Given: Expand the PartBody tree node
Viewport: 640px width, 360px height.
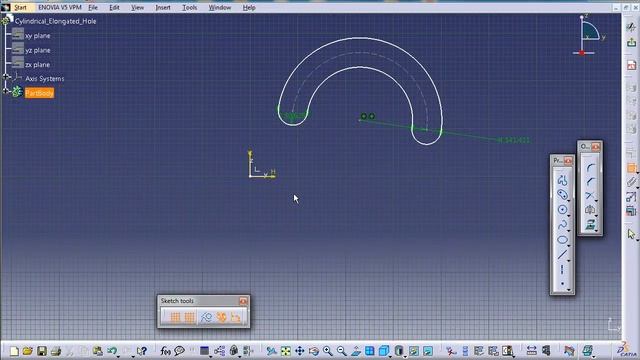Looking at the screenshot, I should pos(6,91).
